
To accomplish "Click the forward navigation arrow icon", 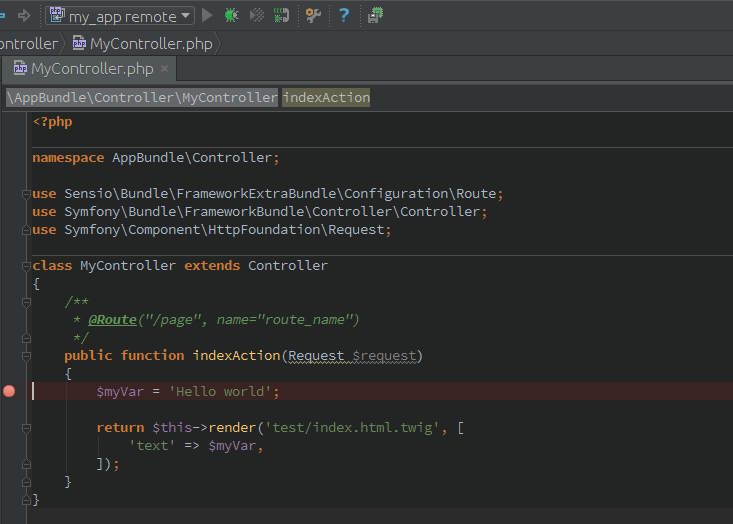I will (x=24, y=15).
